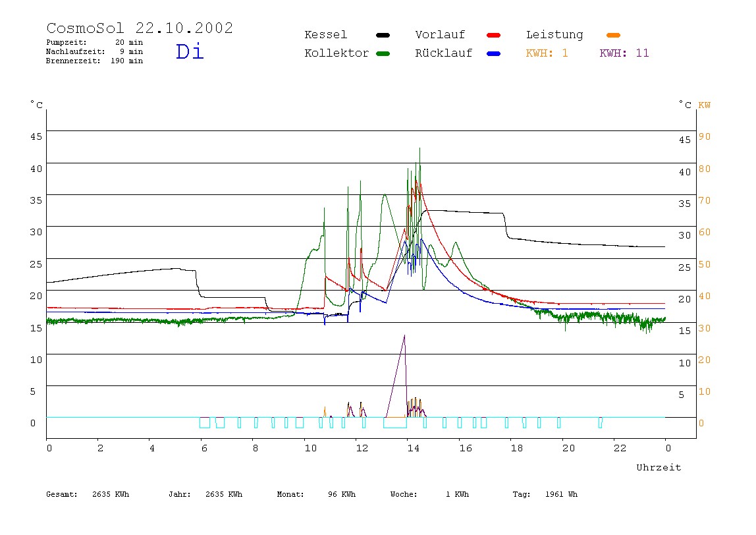
Task: Click the cyan pump block at 6h
Action: [205, 423]
